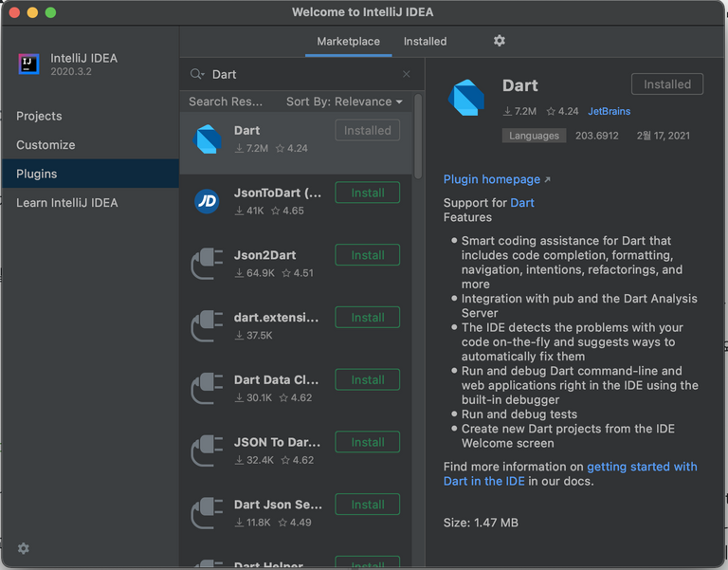The image size is (728, 570).
Task: Click the download count icon in details
Action: 507,111
